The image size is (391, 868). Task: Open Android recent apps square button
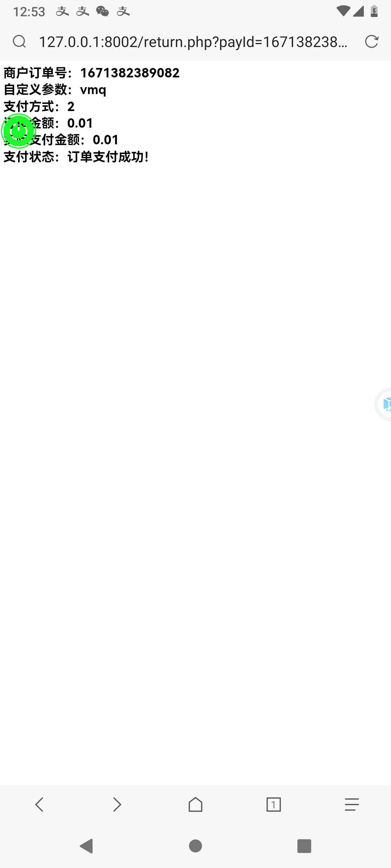304,846
